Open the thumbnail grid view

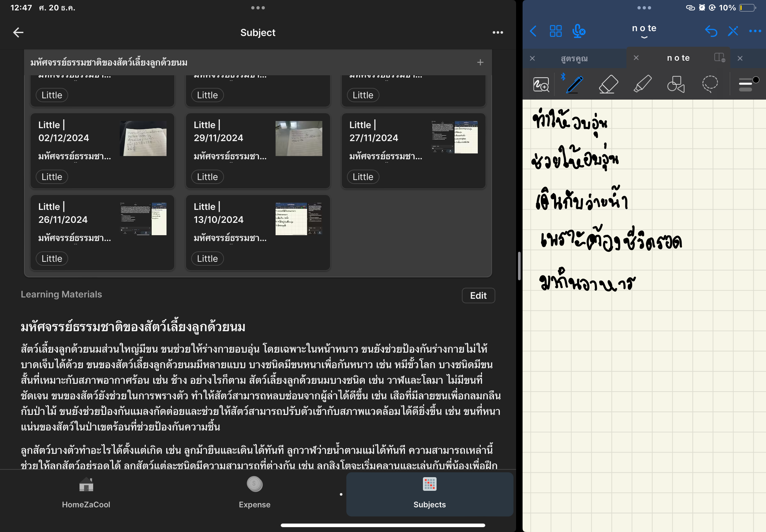tap(556, 31)
